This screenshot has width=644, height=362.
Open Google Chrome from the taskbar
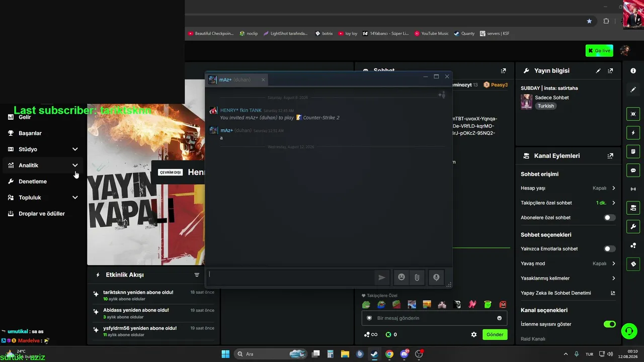click(x=389, y=354)
